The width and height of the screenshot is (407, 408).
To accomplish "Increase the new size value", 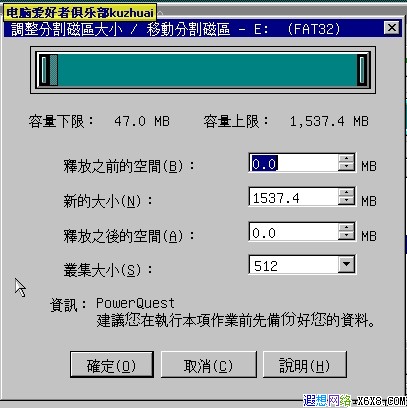I will click(346, 193).
